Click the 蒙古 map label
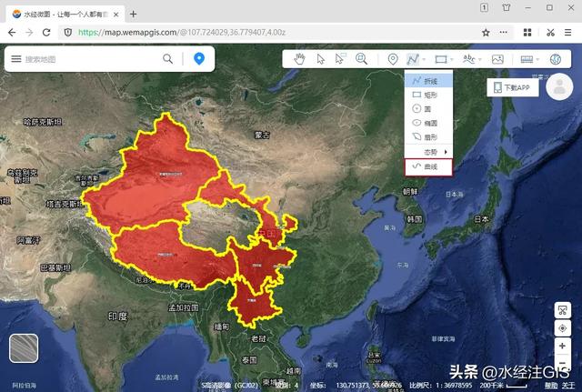The width and height of the screenshot is (582, 392). [262, 136]
